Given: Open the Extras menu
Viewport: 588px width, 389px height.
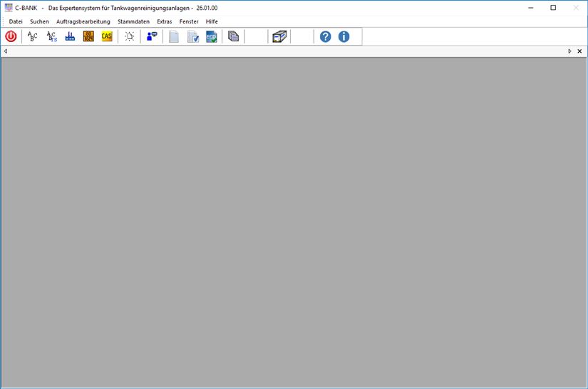Looking at the screenshot, I should point(165,21).
